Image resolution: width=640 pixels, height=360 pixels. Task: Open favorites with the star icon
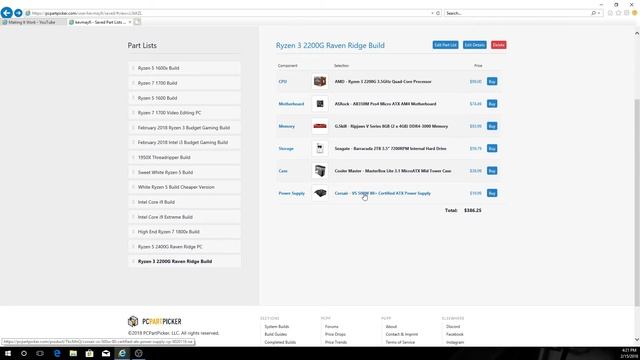tap(618, 13)
